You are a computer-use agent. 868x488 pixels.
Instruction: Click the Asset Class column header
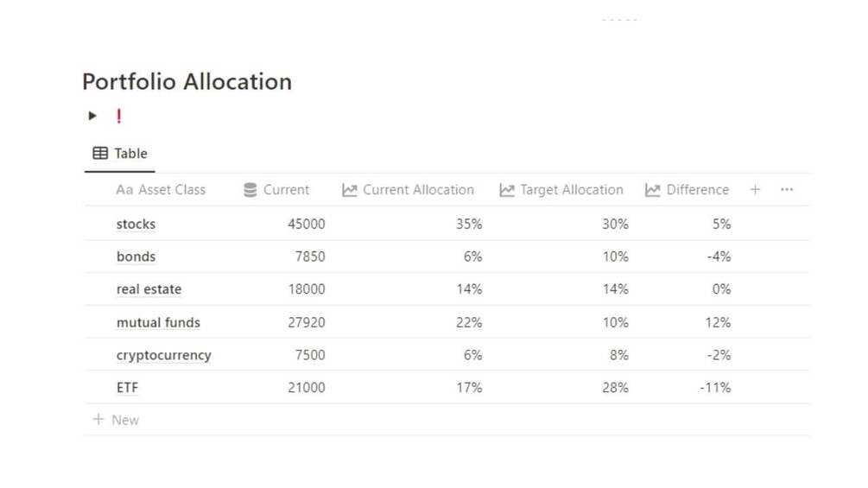161,190
